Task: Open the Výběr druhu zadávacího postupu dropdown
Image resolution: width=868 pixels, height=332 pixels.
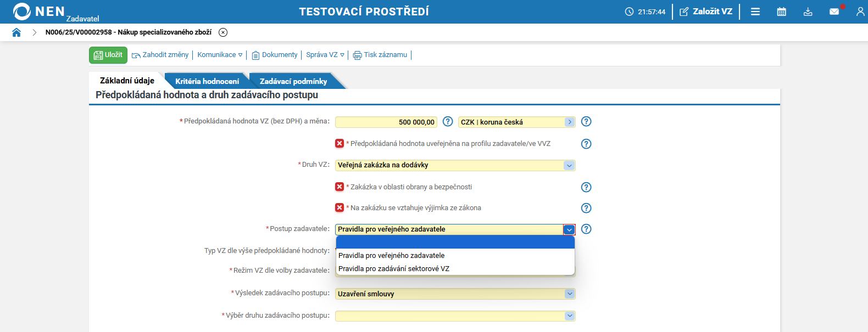Action: (x=569, y=316)
